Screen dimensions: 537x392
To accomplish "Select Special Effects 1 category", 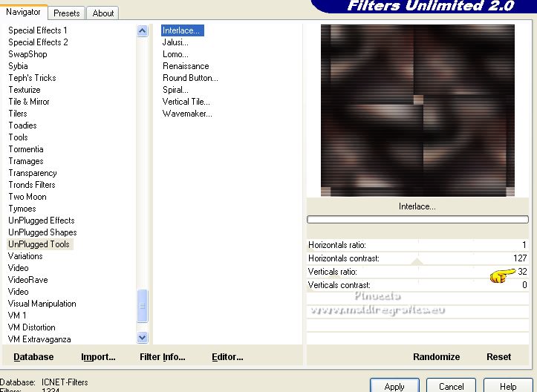I will [x=38, y=30].
